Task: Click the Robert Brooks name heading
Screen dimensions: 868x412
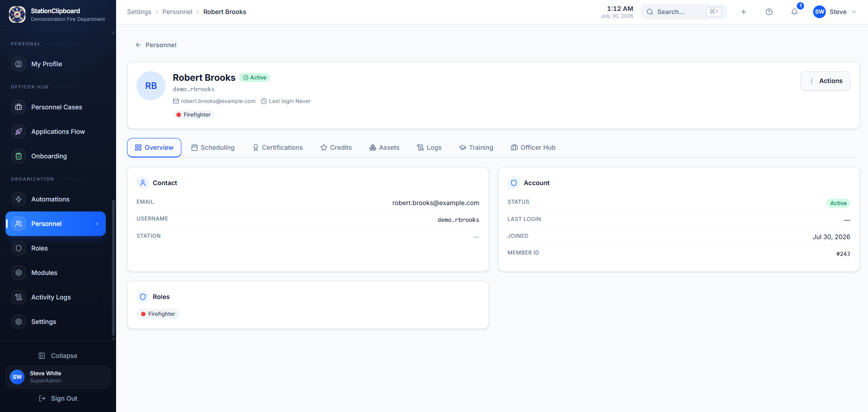Action: 204,78
